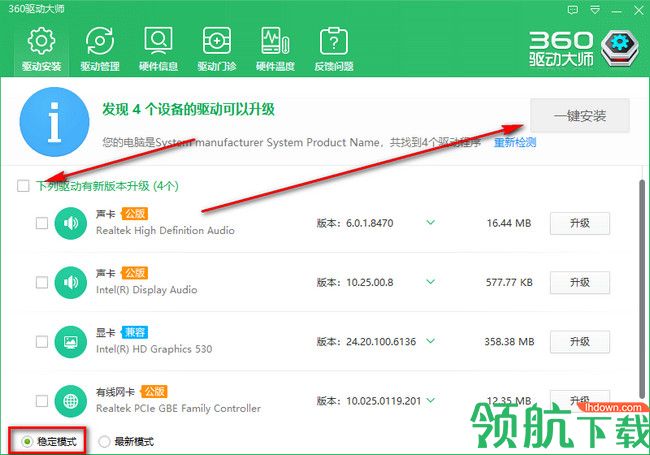Open the title bar dropdown menu icon
This screenshot has height=455, width=650.
tap(595, 10)
